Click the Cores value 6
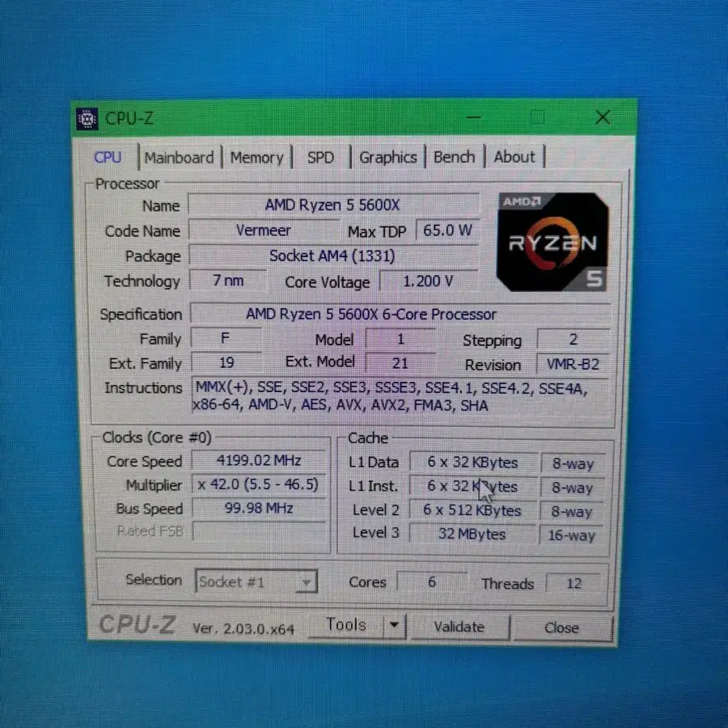Image resolution: width=728 pixels, height=728 pixels. [432, 582]
